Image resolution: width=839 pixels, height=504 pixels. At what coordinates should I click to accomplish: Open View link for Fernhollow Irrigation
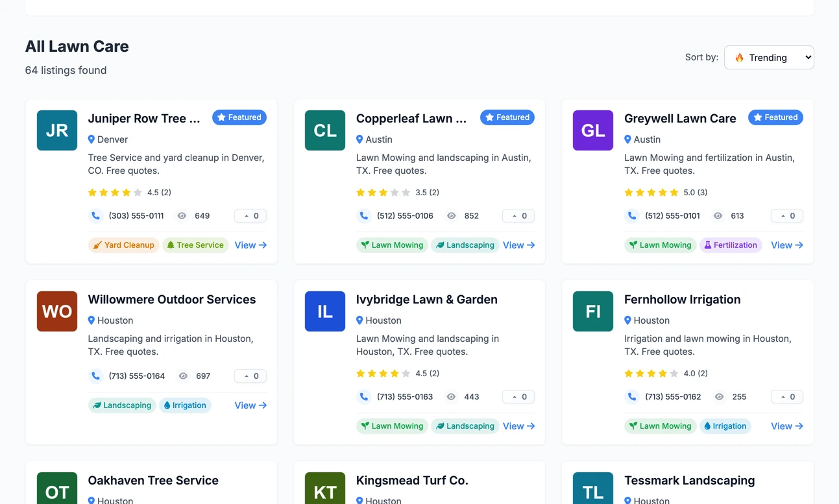787,426
